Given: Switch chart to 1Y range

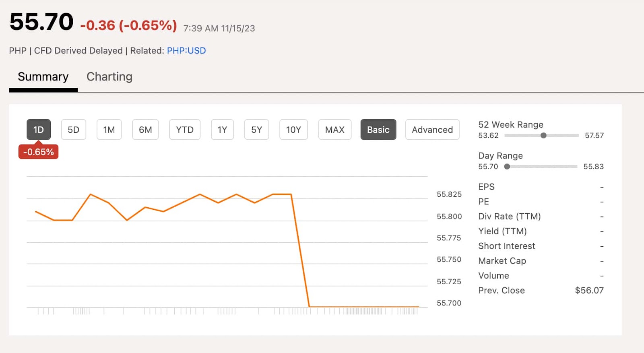Looking at the screenshot, I should (x=222, y=130).
